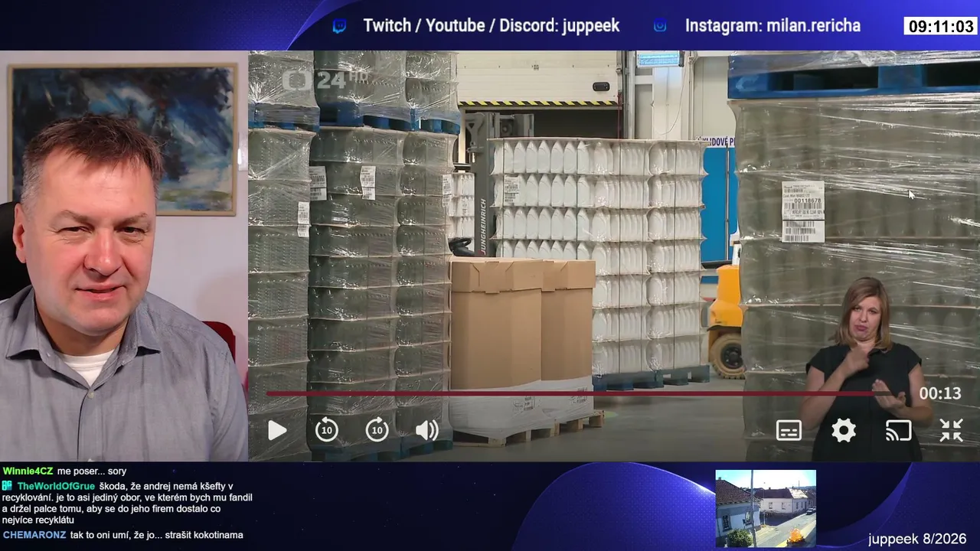Click the Instagram icon in top banner
The image size is (980, 551).
[x=660, y=26]
